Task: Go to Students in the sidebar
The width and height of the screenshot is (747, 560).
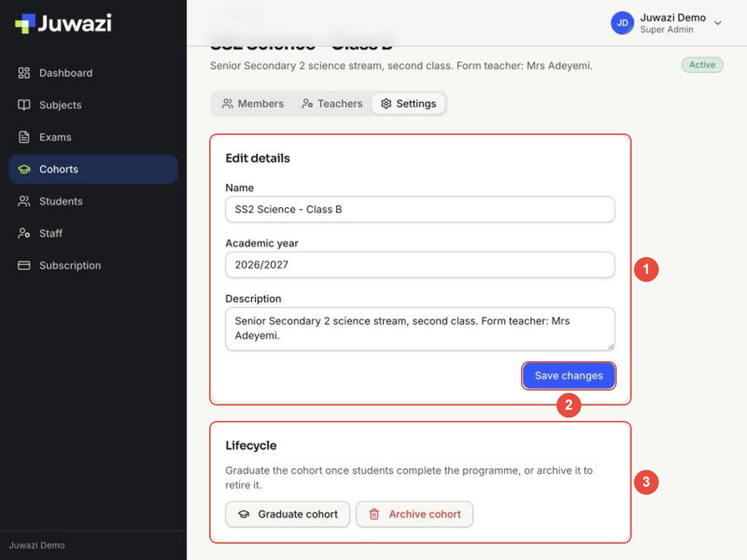Action: click(x=93, y=201)
